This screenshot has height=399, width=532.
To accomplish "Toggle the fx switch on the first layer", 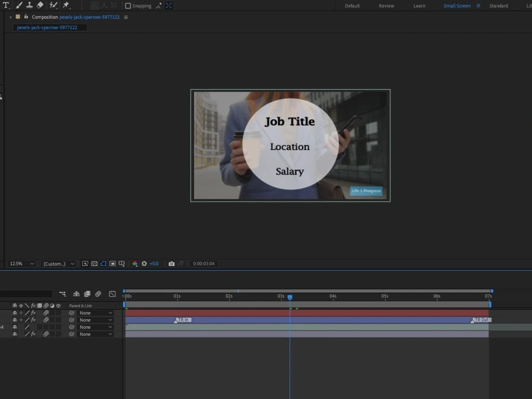I will click(x=33, y=313).
